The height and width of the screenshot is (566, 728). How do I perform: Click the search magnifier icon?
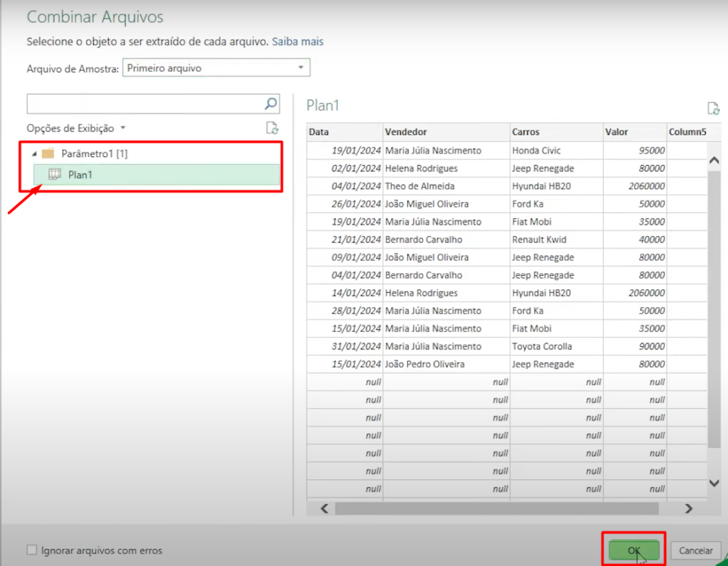[271, 104]
